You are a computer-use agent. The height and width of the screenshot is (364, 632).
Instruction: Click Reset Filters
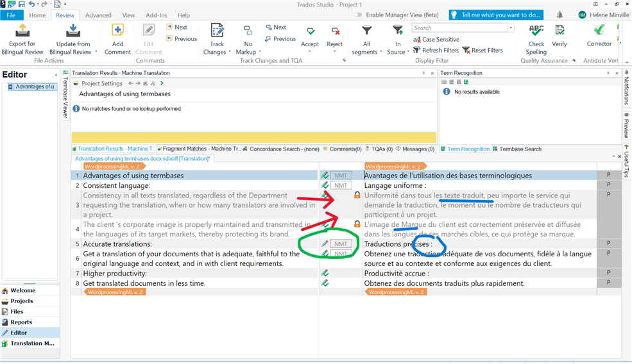point(483,51)
